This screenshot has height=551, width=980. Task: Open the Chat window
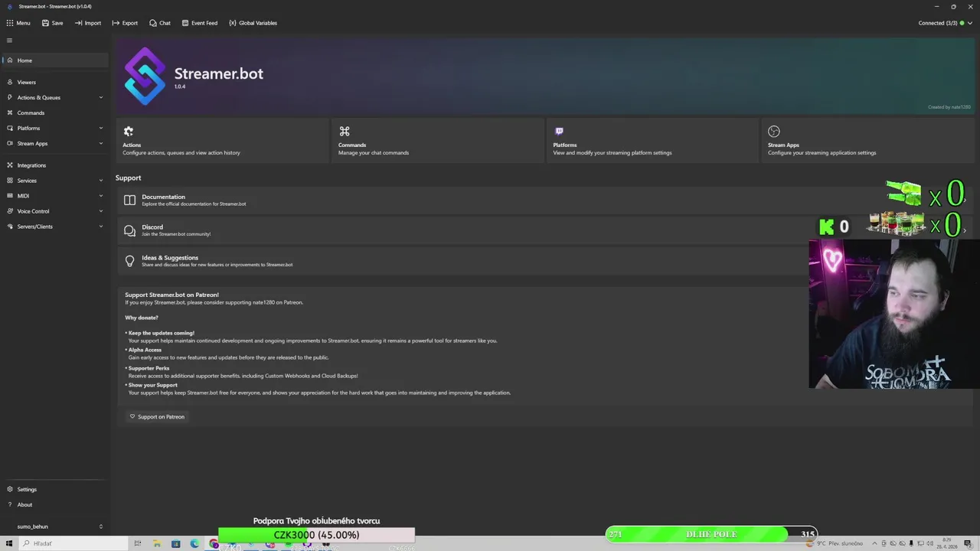(x=160, y=23)
